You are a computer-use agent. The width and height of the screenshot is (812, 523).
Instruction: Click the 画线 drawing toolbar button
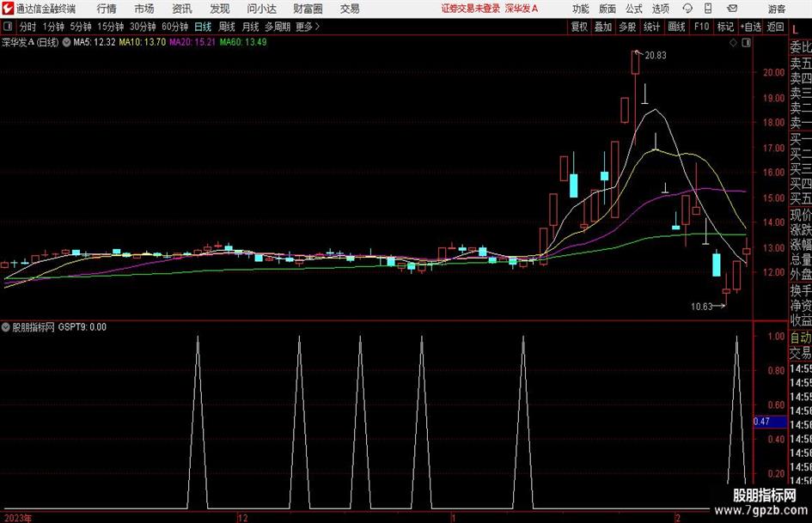point(676,27)
